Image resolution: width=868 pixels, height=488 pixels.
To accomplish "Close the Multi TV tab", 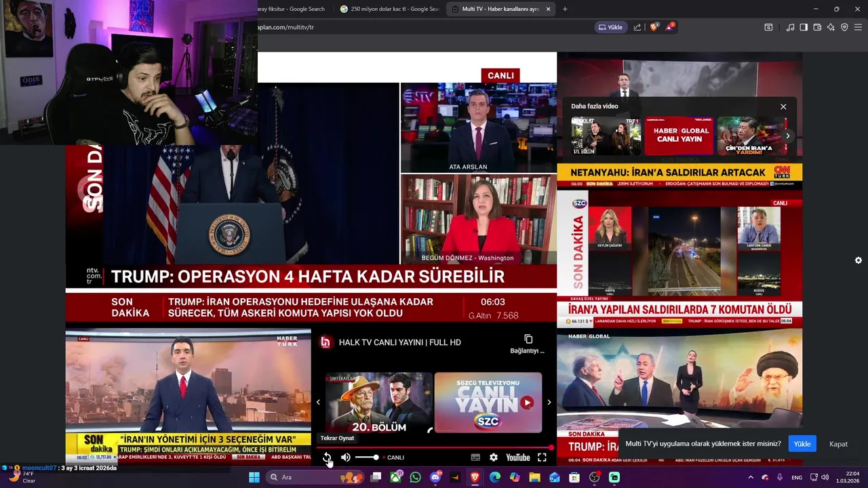I will point(548,9).
